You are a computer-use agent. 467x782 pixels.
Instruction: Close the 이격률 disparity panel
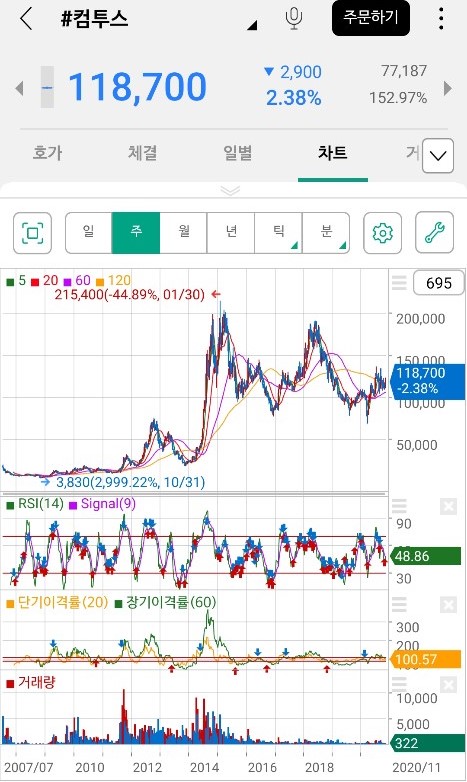[449, 605]
